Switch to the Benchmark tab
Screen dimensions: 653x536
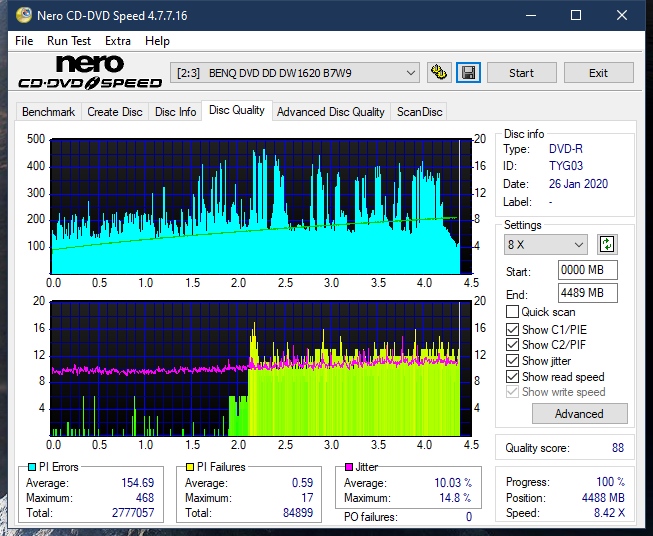tap(49, 112)
